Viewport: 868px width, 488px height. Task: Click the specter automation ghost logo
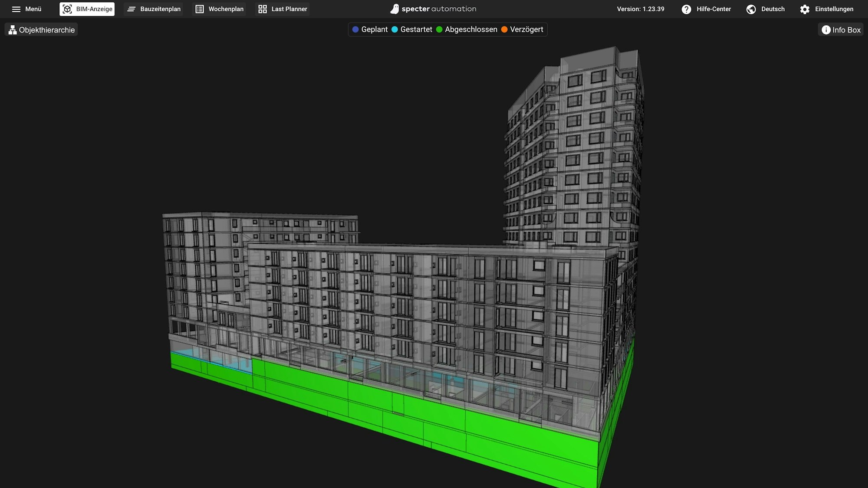pyautogui.click(x=395, y=8)
